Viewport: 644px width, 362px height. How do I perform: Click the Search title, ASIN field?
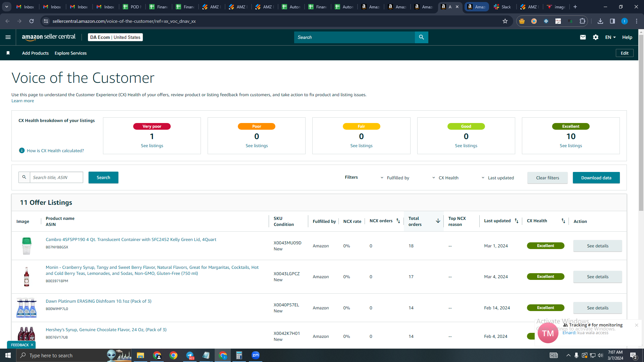(56, 177)
